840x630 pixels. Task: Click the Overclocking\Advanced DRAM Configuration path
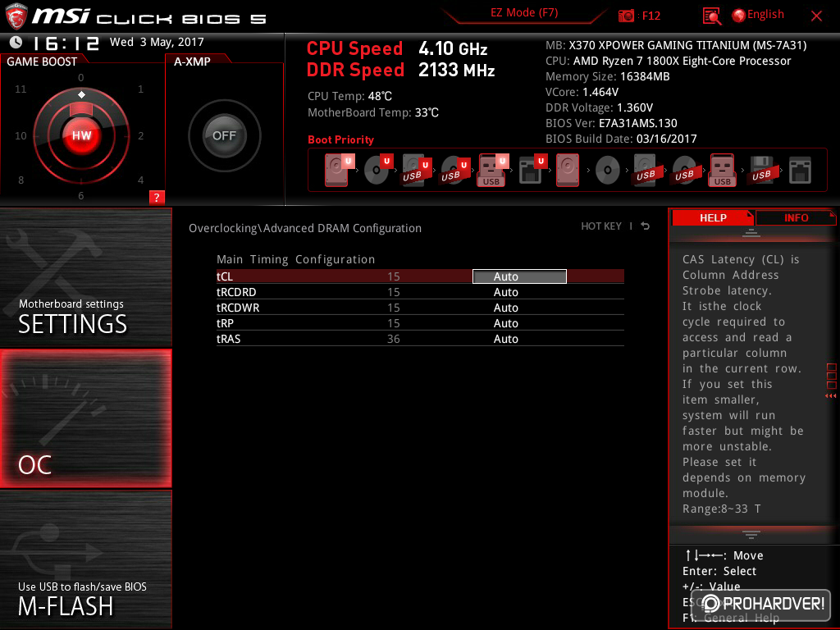point(305,228)
